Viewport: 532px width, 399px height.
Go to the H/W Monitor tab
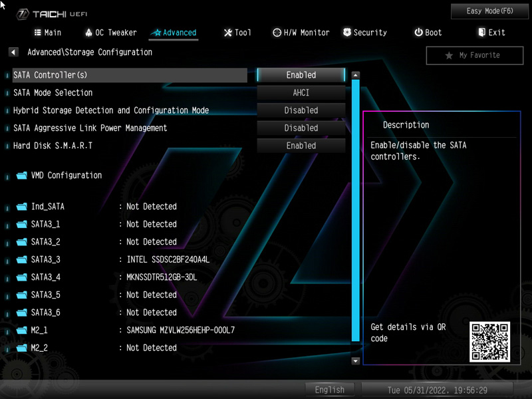click(x=301, y=33)
